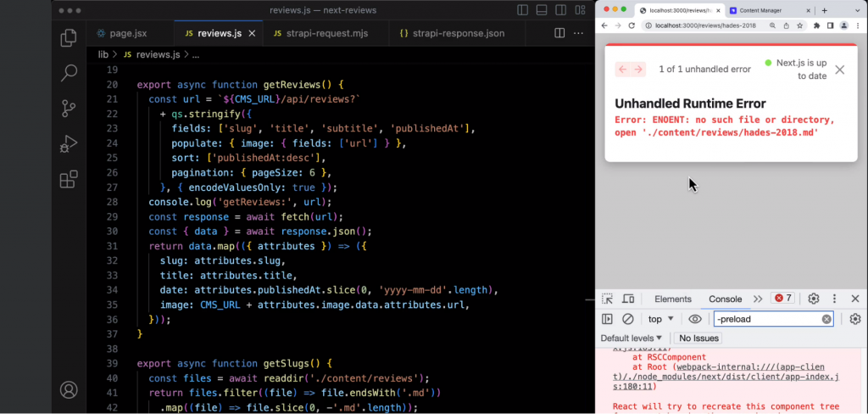This screenshot has width=868, height=414.
Task: Close the reviews.js tab
Action: tap(252, 33)
